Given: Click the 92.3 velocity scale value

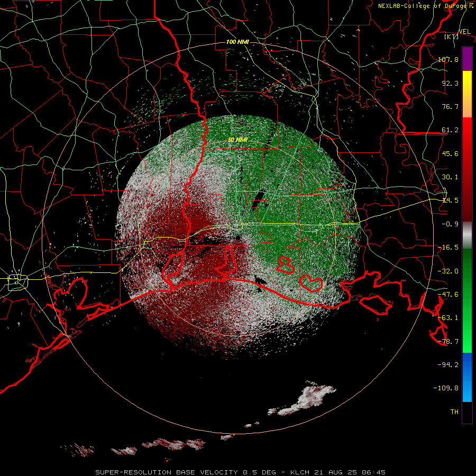Looking at the screenshot, I should click(450, 83).
